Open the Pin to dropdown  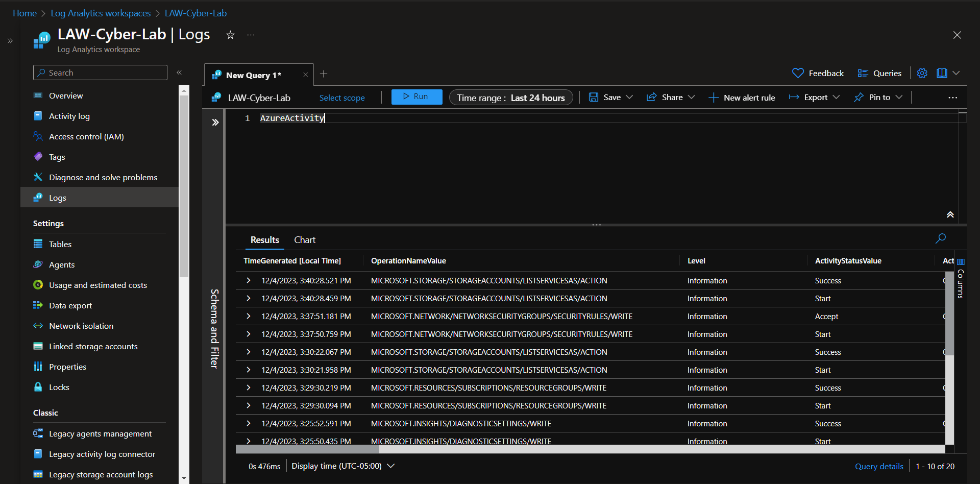click(878, 97)
